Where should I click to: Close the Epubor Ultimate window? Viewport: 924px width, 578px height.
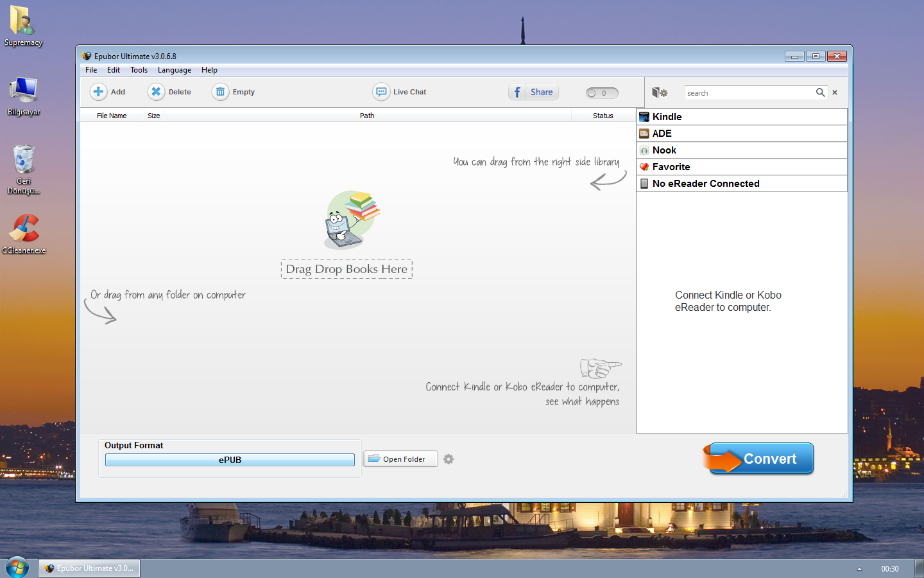point(837,57)
